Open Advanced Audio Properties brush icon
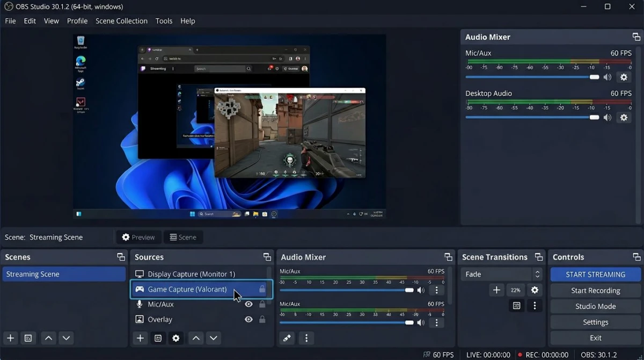The width and height of the screenshot is (644, 360). point(287,338)
